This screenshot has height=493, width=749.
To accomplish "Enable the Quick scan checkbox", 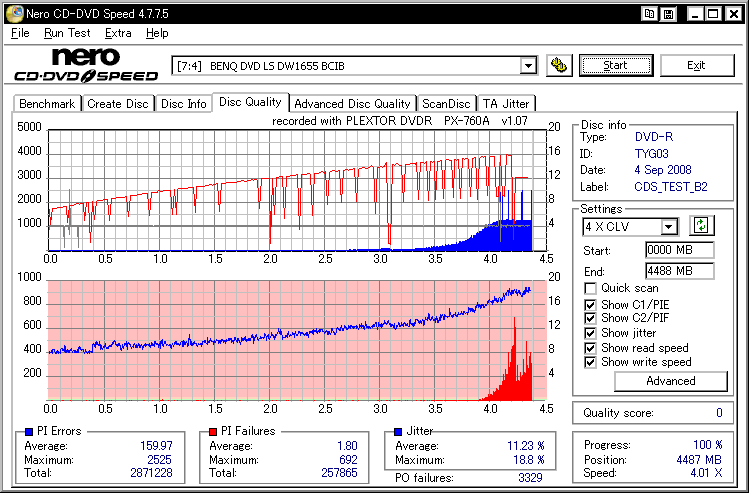I will click(591, 288).
